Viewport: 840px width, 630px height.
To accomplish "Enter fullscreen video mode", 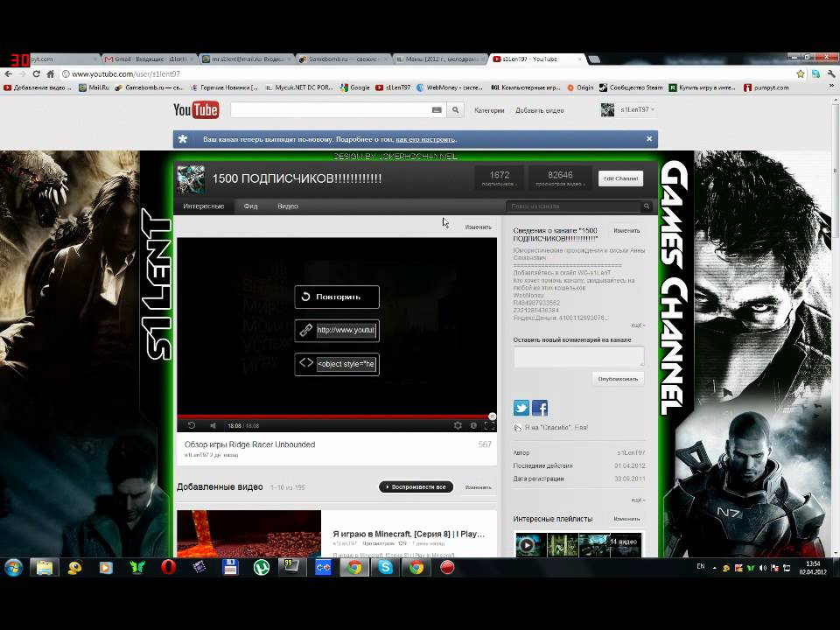I will (489, 425).
